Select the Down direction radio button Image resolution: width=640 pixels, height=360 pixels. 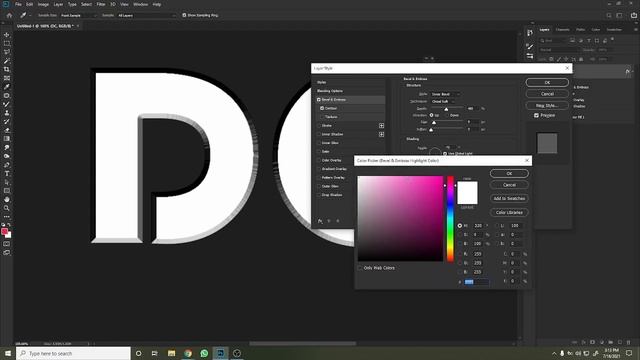tap(447, 115)
